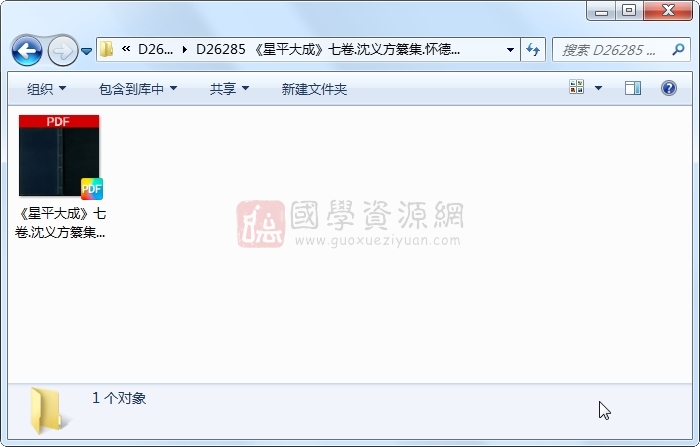Screen dimensions: 700x447
Task: Click the folder icon in address bar
Action: click(106, 49)
